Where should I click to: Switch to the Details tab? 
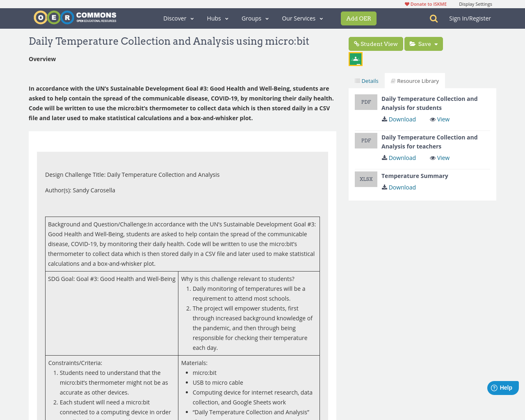coord(367,81)
